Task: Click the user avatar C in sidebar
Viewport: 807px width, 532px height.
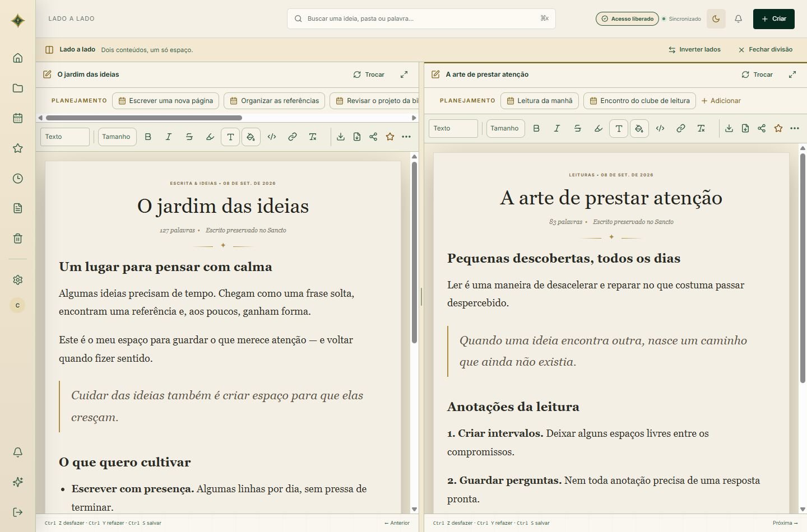Action: 18,305
